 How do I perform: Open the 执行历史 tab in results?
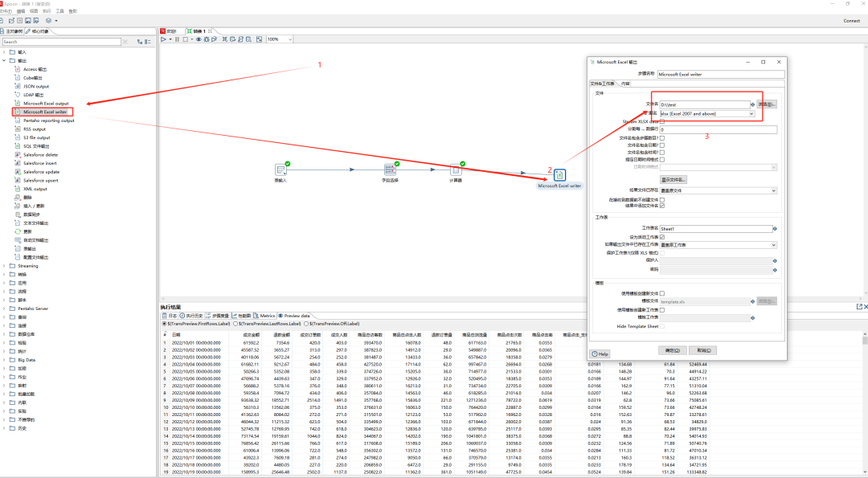click(191, 316)
